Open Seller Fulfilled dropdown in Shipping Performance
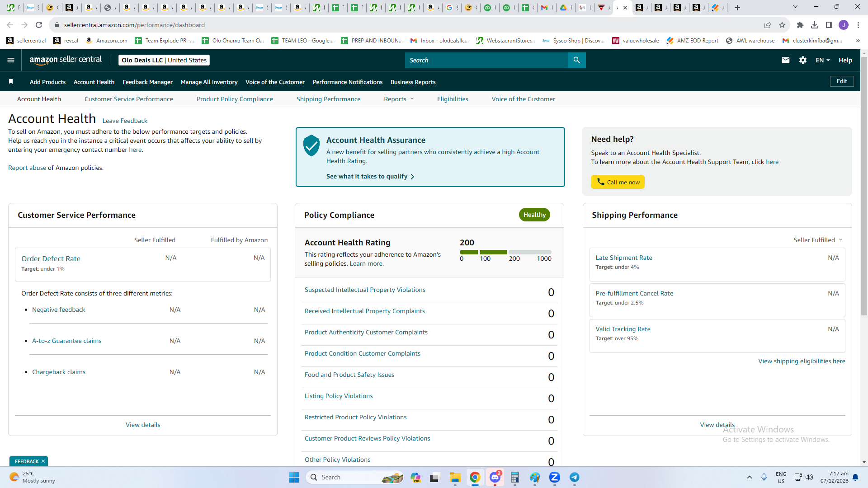 (818, 240)
